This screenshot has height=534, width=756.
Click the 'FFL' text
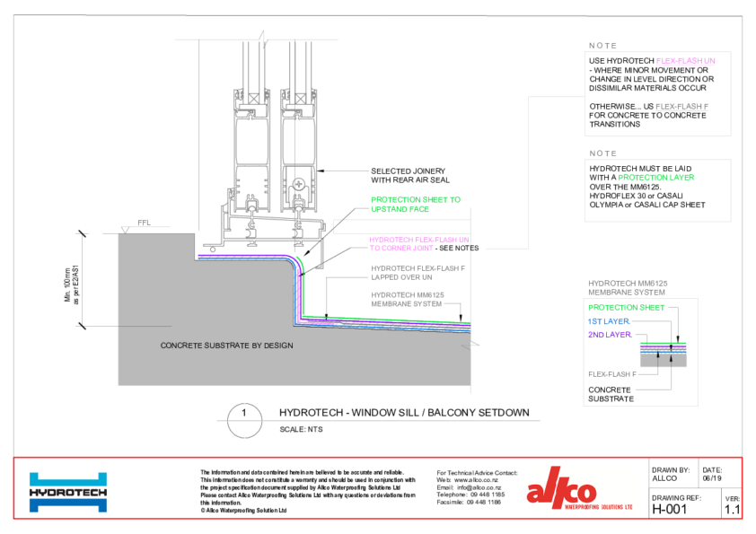point(145,223)
